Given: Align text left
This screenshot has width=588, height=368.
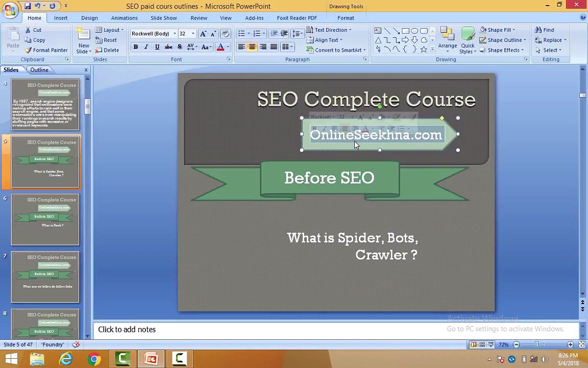Looking at the screenshot, I should click(x=241, y=47).
